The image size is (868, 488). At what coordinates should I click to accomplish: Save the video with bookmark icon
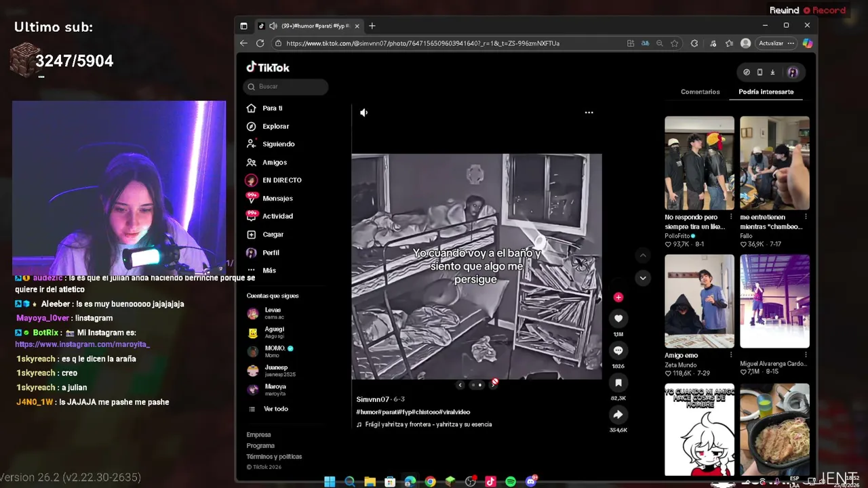618,383
